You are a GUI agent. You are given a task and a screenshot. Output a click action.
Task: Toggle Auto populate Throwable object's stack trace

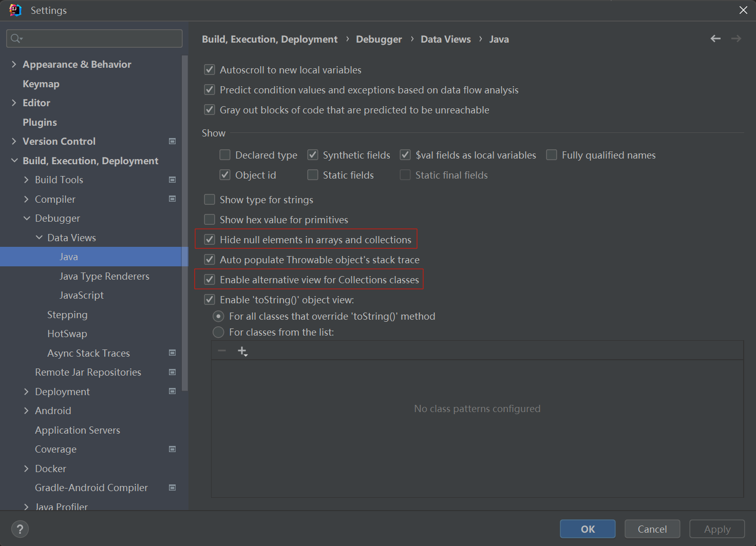tap(210, 259)
